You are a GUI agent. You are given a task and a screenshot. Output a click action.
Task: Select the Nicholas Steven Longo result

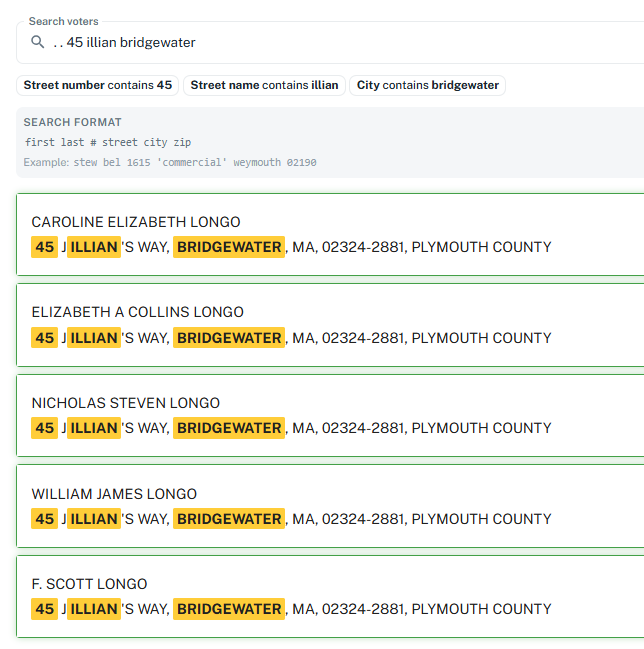point(126,403)
